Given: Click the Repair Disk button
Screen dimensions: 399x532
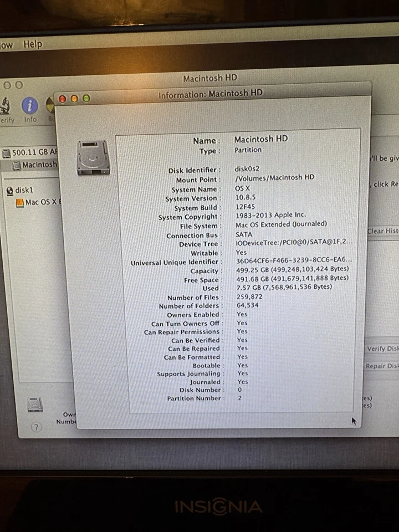Looking at the screenshot, I should coord(382,366).
